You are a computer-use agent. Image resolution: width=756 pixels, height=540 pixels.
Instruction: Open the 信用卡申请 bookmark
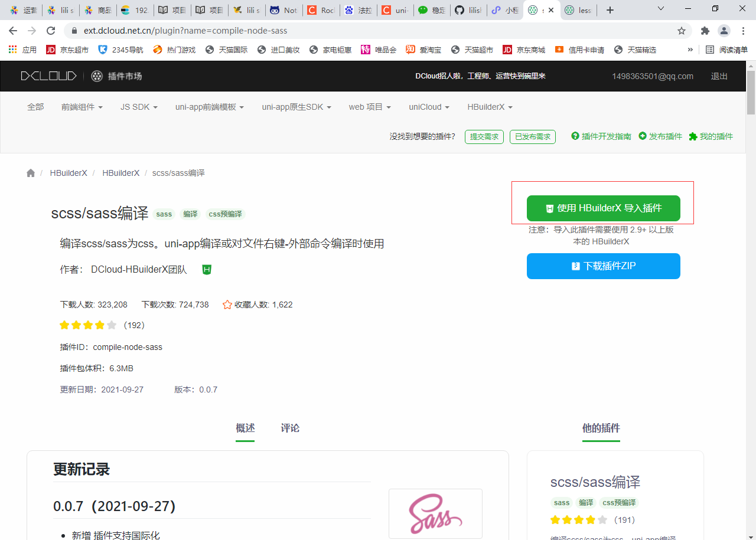[x=579, y=50]
